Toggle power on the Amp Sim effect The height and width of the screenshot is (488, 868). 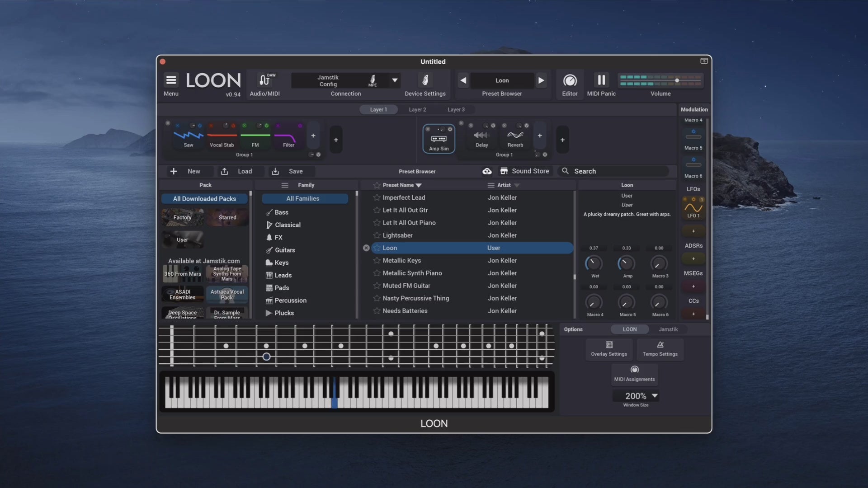point(450,129)
